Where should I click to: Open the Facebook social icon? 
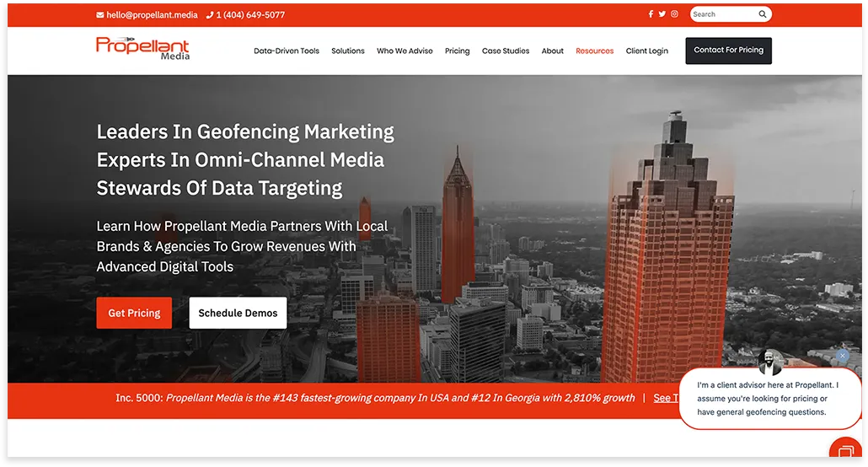pos(651,14)
